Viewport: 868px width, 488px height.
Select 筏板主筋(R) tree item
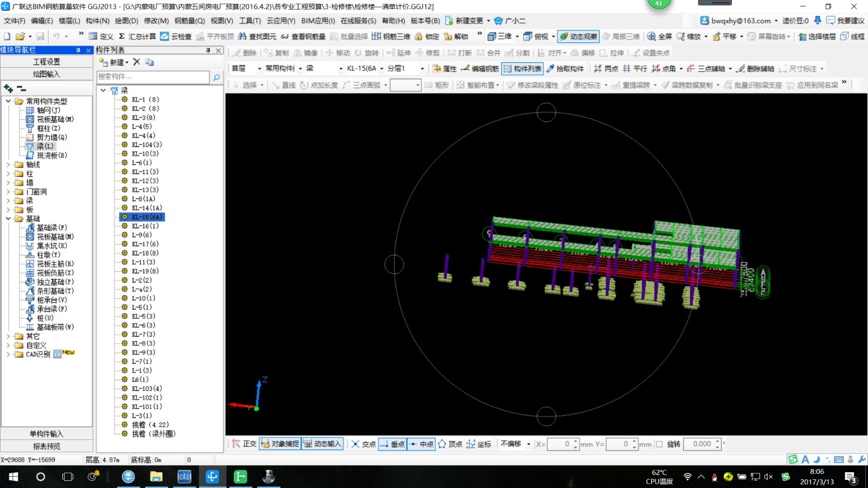55,264
